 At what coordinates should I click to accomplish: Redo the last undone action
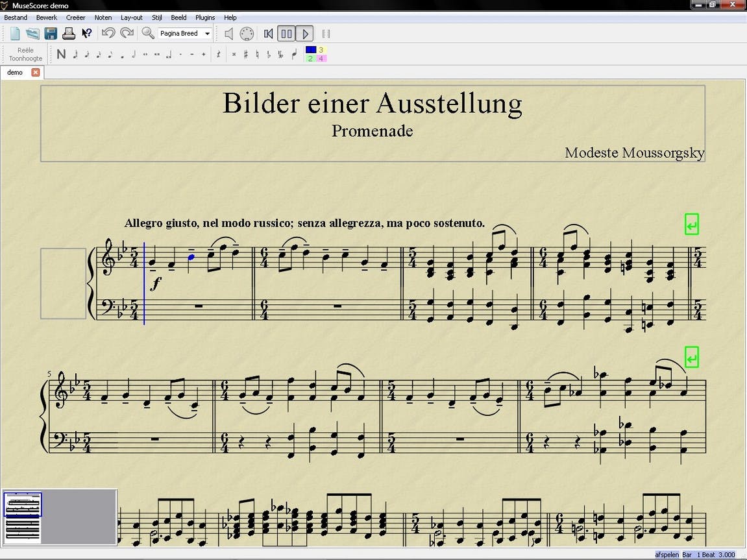pos(127,33)
